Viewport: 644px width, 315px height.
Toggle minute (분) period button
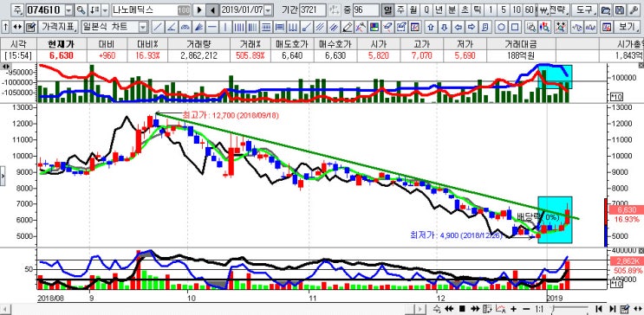pyautogui.click(x=452, y=10)
